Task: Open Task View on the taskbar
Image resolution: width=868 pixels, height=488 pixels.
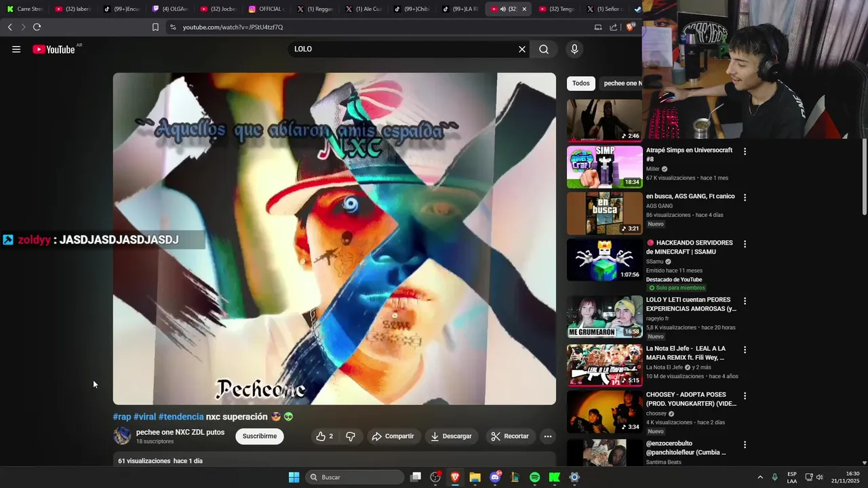Action: pyautogui.click(x=416, y=477)
